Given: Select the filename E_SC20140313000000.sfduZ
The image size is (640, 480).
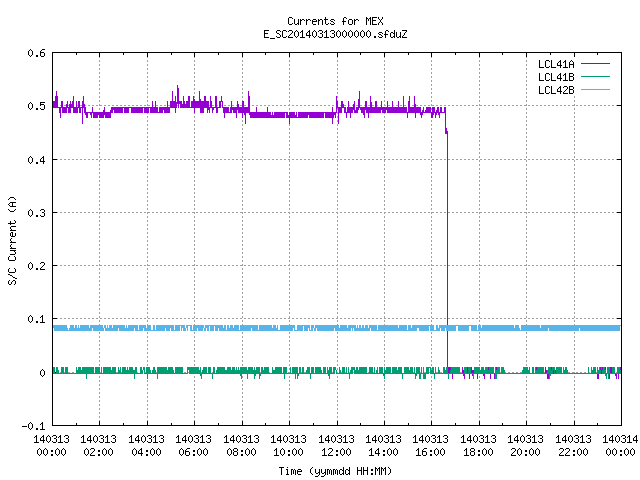Looking at the screenshot, I should [x=335, y=34].
